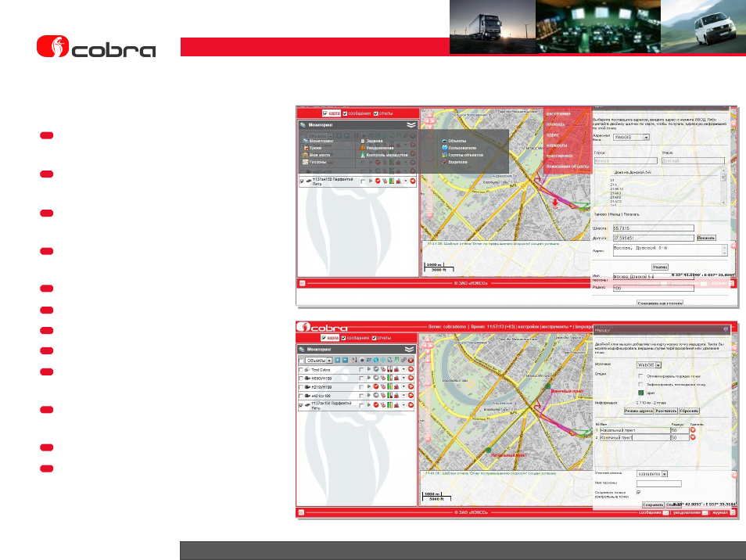This screenshot has height=560, width=746.
Task: Click the blue minus icon in the lower objects toolbar
Action: click(x=346, y=361)
